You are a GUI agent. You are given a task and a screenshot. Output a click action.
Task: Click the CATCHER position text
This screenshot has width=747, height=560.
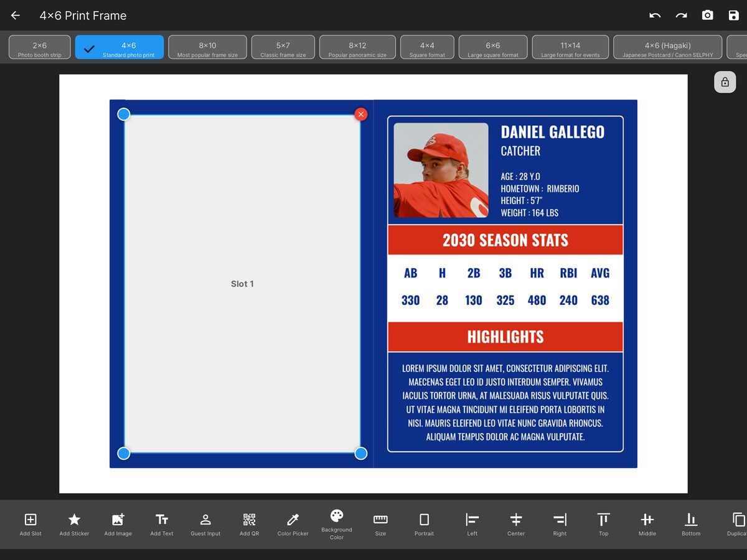[520, 151]
